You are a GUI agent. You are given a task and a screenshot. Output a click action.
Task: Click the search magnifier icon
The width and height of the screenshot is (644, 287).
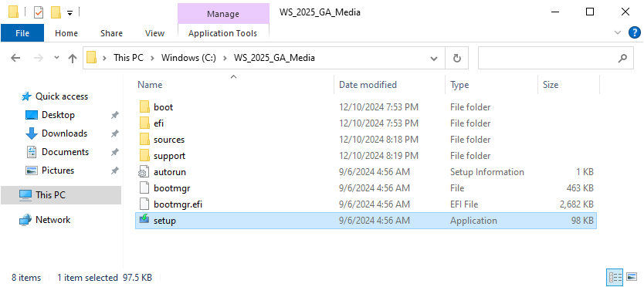622,59
